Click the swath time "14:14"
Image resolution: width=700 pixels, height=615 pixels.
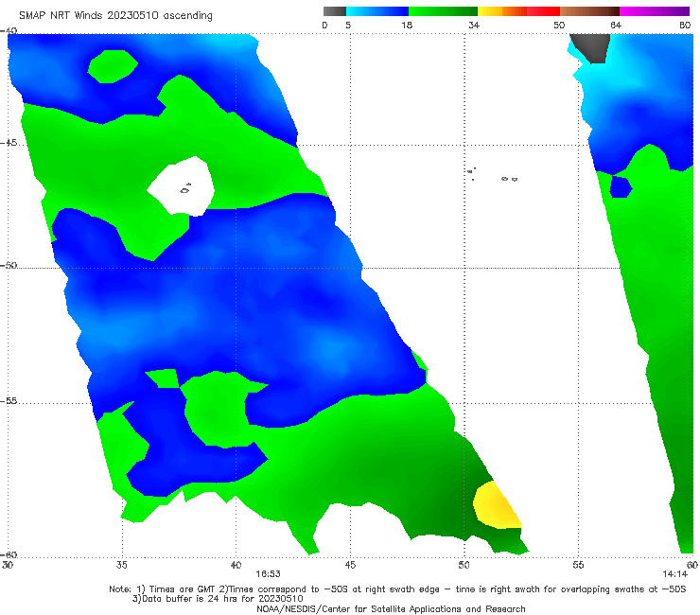[674, 574]
